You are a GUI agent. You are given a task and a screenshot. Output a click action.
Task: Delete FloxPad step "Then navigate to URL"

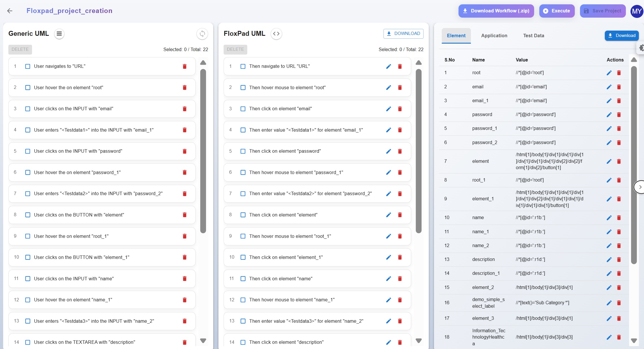tap(400, 66)
